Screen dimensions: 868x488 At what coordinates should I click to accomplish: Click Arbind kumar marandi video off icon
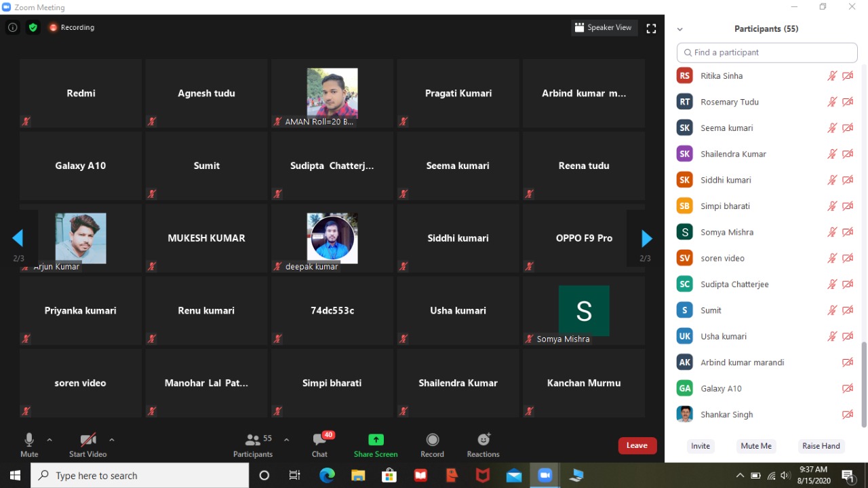coord(848,362)
